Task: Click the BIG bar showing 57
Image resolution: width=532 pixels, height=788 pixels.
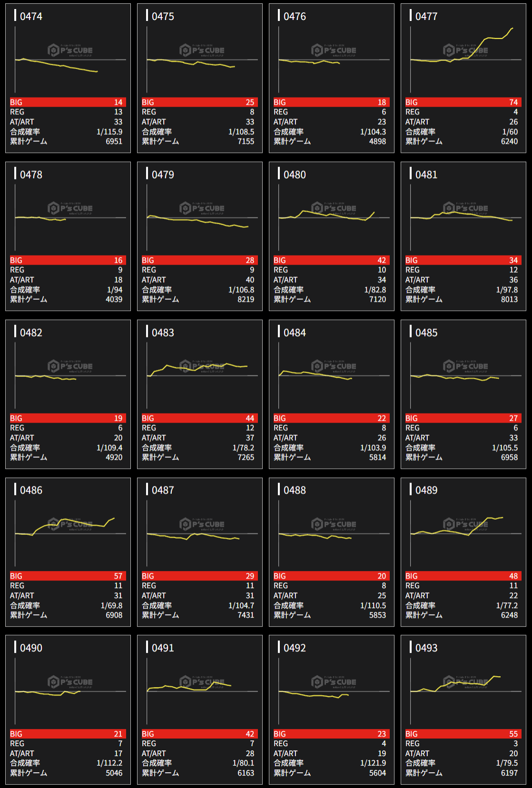Action: 68,576
